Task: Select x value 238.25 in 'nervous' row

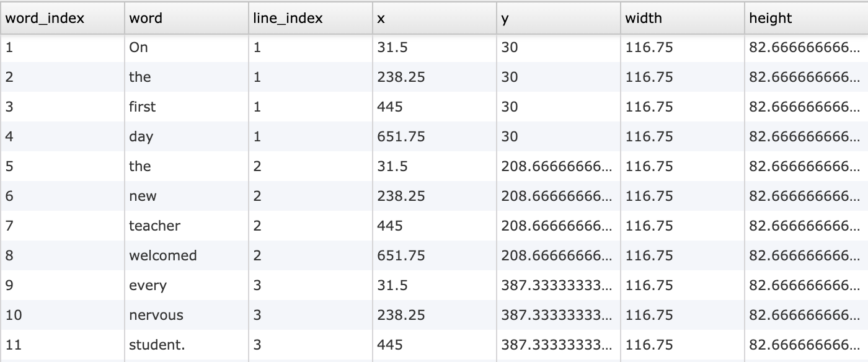Action: point(434,315)
